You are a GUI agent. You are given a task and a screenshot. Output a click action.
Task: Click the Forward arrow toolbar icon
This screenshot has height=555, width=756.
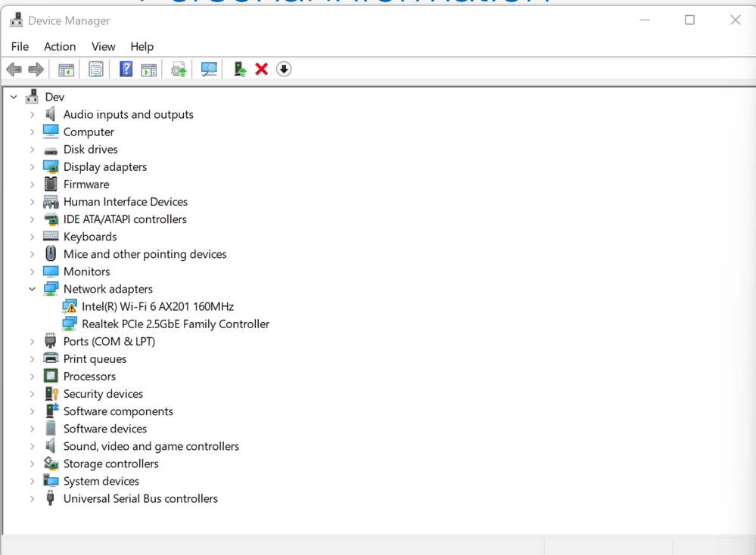(x=36, y=70)
